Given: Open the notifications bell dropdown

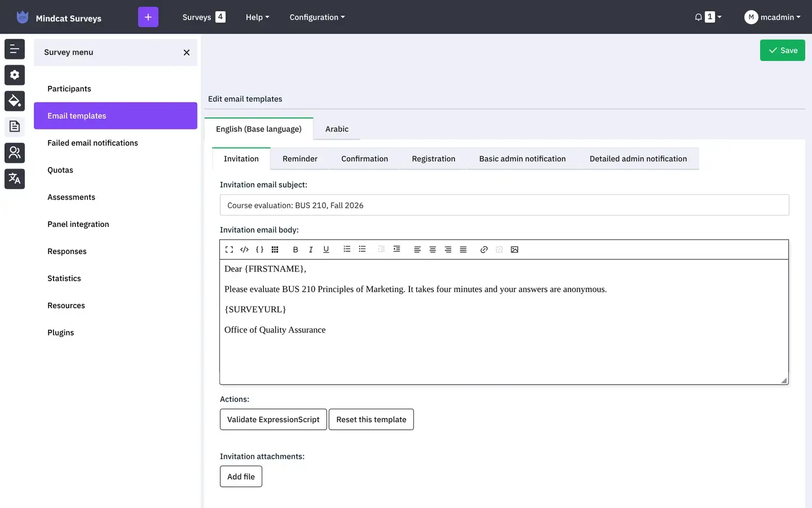Looking at the screenshot, I should pos(708,17).
